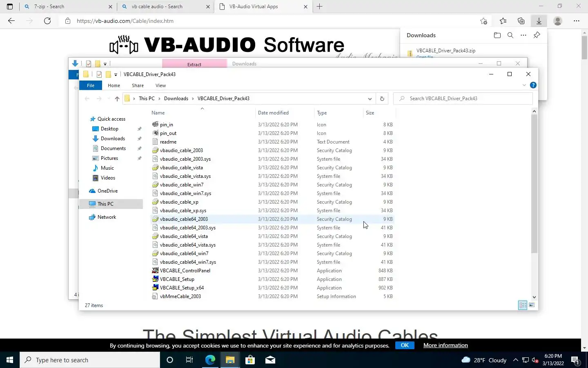The height and width of the screenshot is (368, 588).
Task: Click the browser address bar URL
Action: click(125, 21)
